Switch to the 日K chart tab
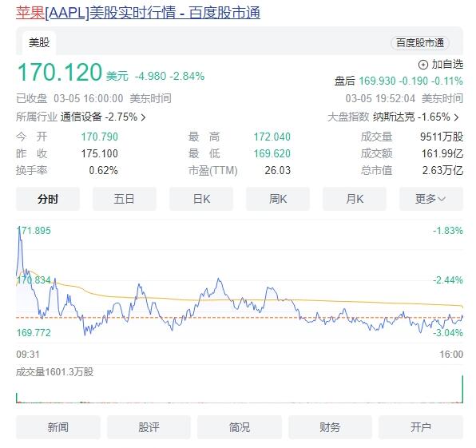476x448 pixels. click(201, 199)
